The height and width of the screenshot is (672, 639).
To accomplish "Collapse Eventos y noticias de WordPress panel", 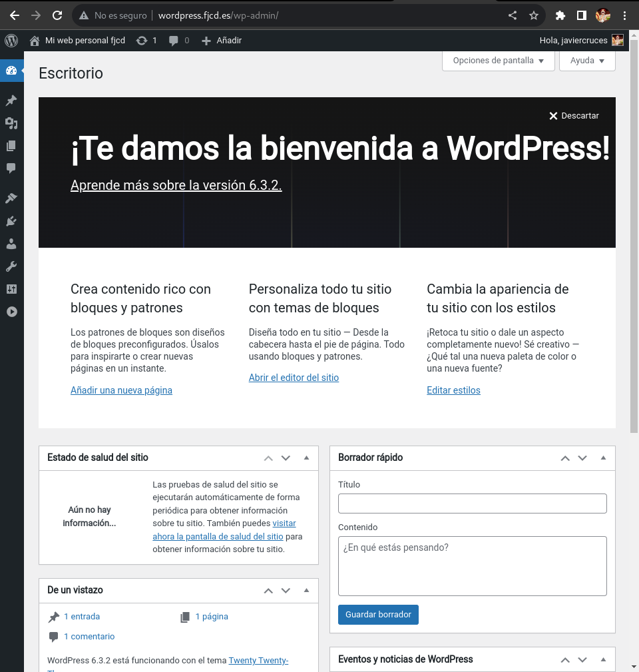I will click(604, 659).
